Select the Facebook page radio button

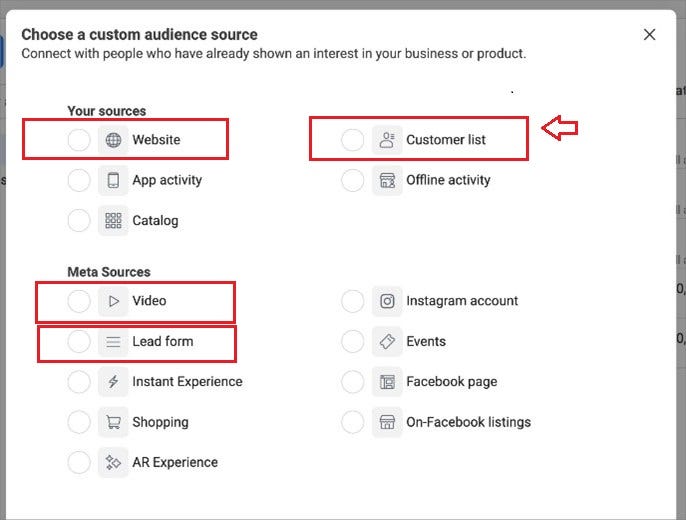click(x=353, y=382)
